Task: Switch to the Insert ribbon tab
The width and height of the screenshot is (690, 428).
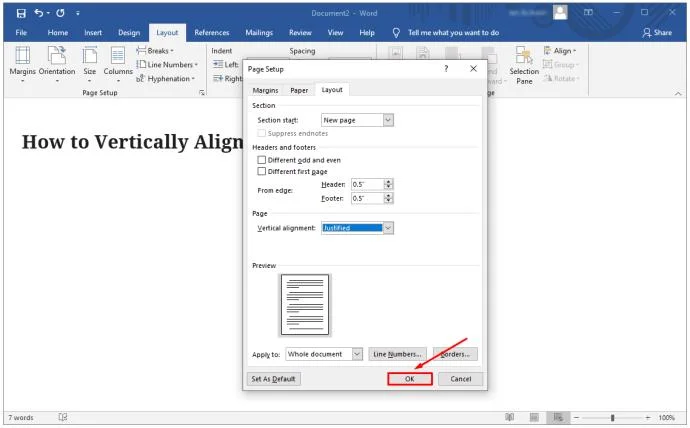Action: [93, 33]
